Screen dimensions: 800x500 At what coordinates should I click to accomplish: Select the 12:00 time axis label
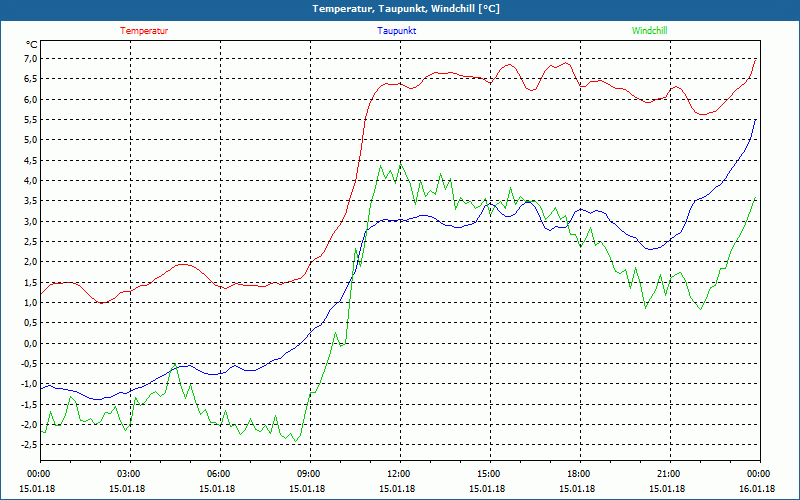(x=398, y=474)
